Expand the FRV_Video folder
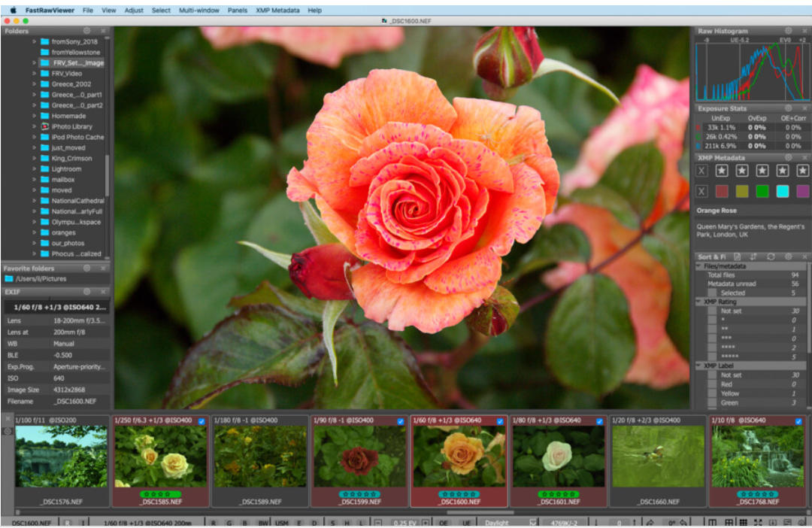812x528 pixels. click(x=34, y=74)
